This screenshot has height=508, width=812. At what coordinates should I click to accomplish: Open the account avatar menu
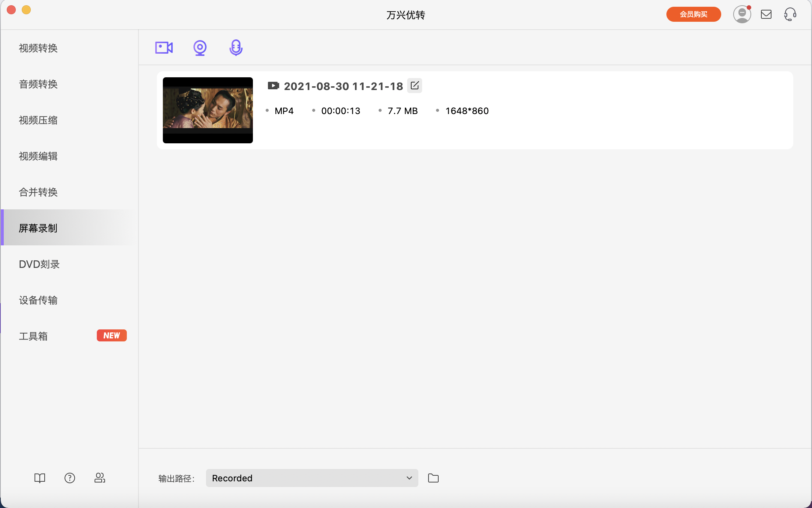742,14
